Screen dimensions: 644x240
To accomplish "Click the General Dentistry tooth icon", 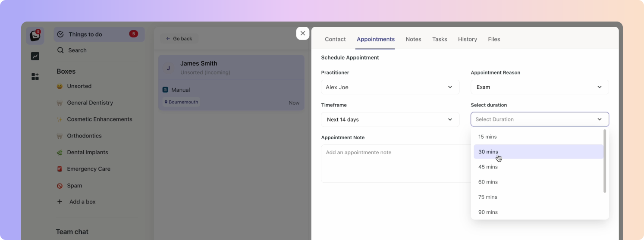I will point(60,103).
